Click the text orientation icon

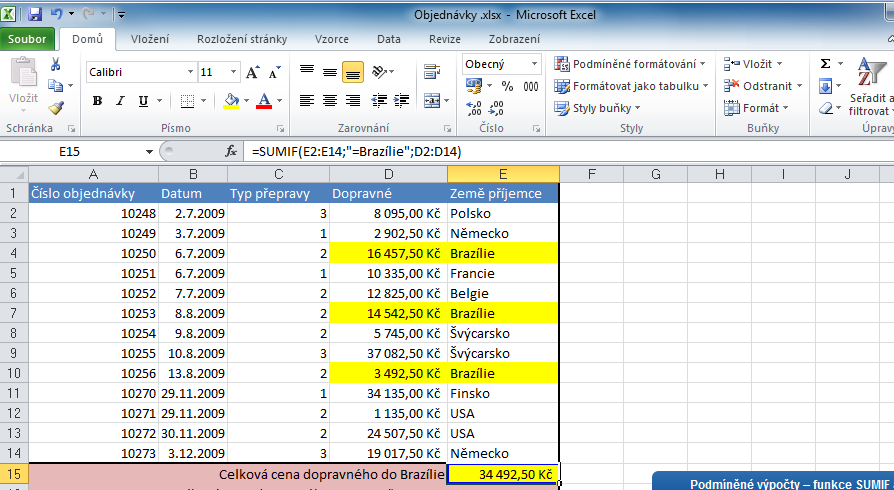tap(379, 72)
